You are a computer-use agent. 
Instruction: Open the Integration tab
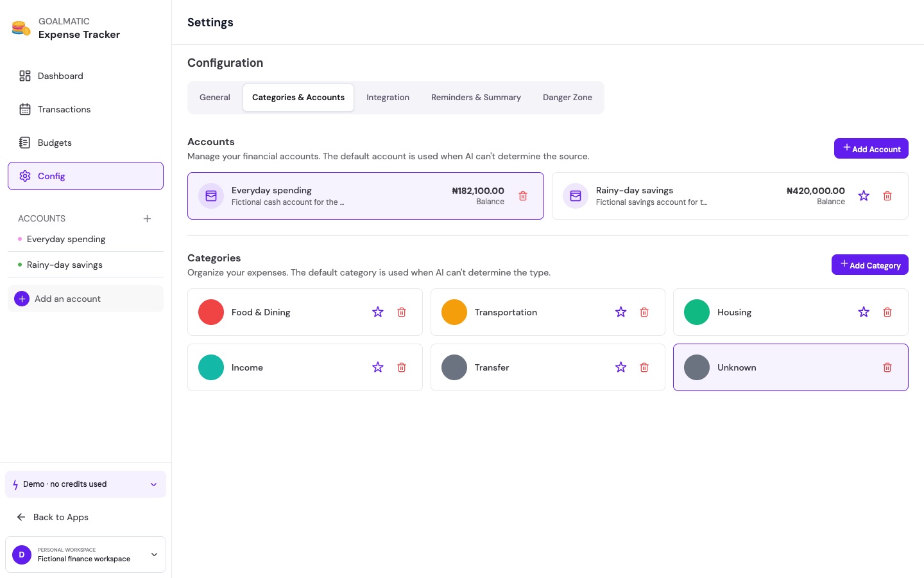click(x=388, y=98)
